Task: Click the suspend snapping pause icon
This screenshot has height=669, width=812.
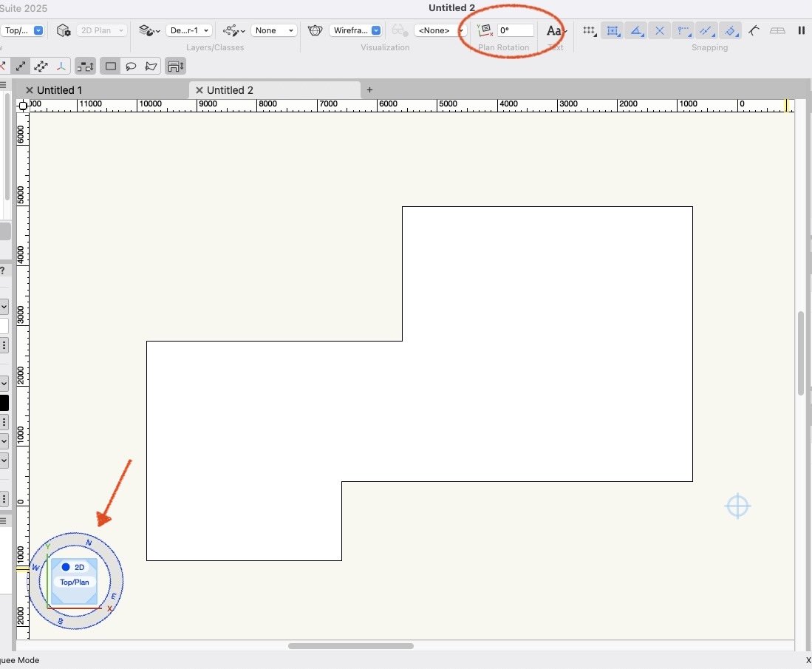Action: click(x=802, y=30)
